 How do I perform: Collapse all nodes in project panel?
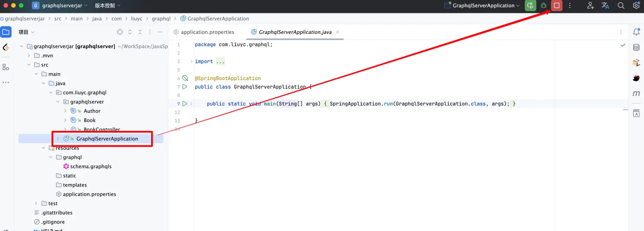tap(140, 32)
